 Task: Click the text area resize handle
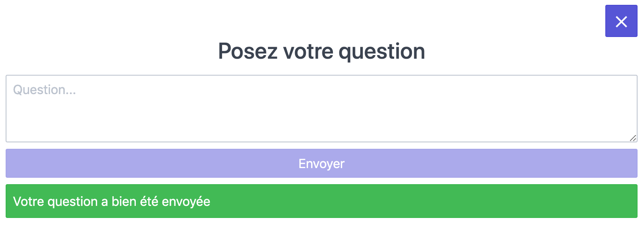click(633, 138)
